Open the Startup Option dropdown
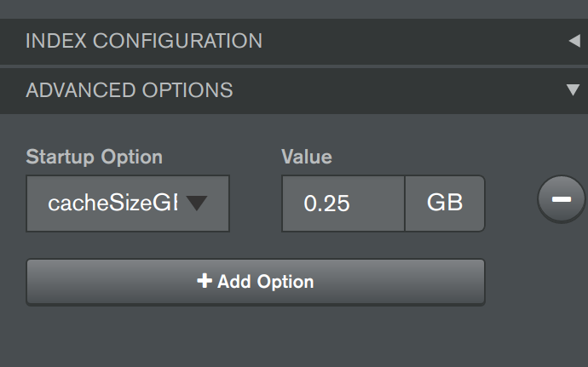The height and width of the screenshot is (367, 588). [x=128, y=204]
